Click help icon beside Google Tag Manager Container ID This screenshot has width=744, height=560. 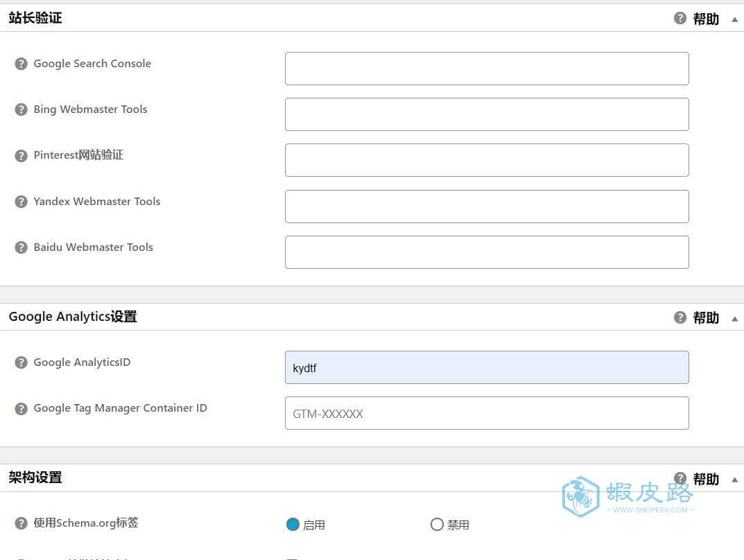click(x=21, y=408)
